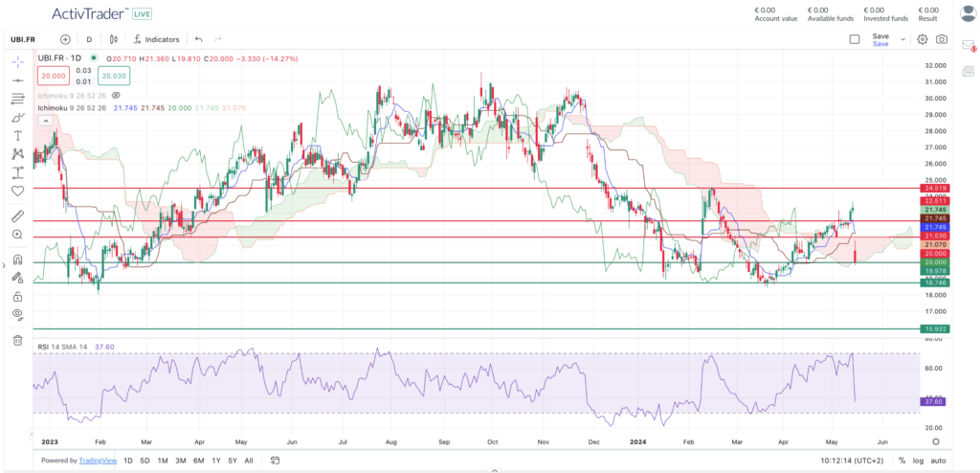This screenshot has height=473, width=980.
Task: Open the measure ruler tool
Action: click(x=17, y=215)
